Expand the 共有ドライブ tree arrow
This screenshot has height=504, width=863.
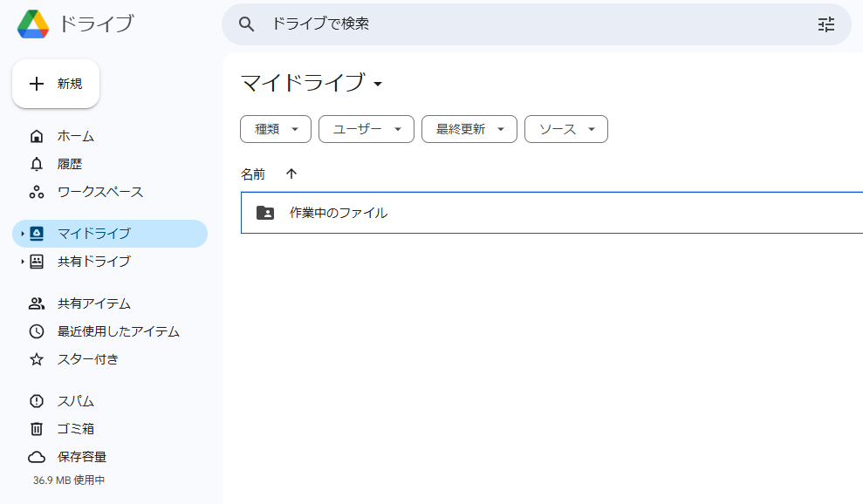(x=22, y=262)
